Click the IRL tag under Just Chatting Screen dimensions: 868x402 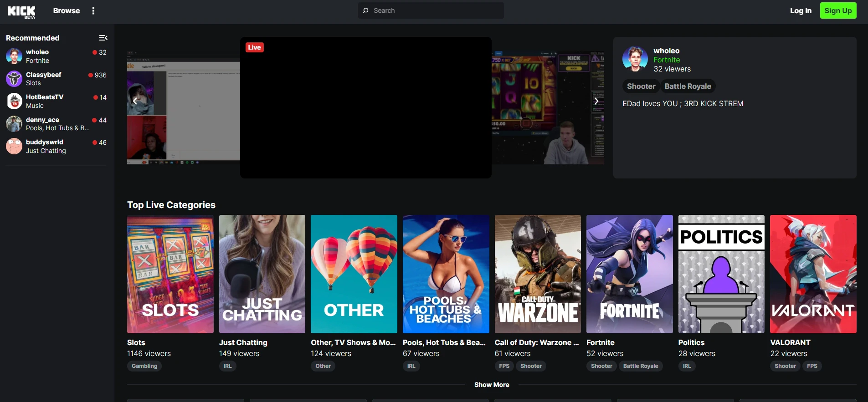[x=228, y=366]
